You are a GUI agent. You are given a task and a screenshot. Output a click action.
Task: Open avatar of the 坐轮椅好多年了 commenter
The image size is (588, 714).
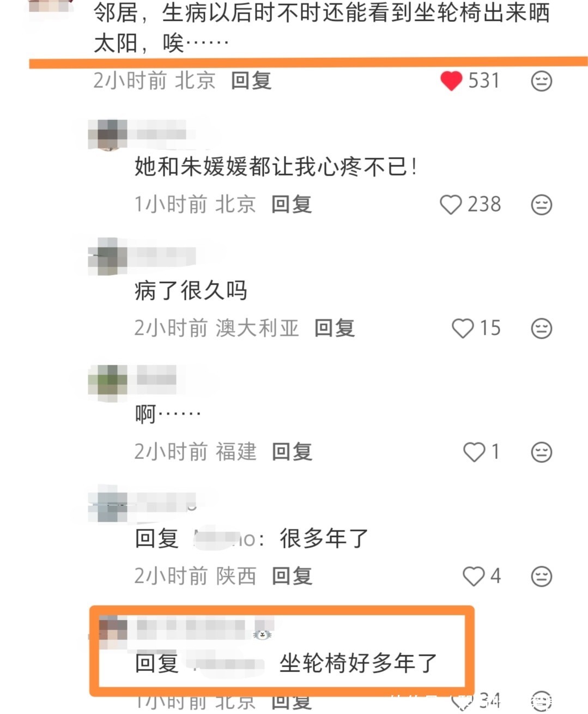click(x=113, y=632)
